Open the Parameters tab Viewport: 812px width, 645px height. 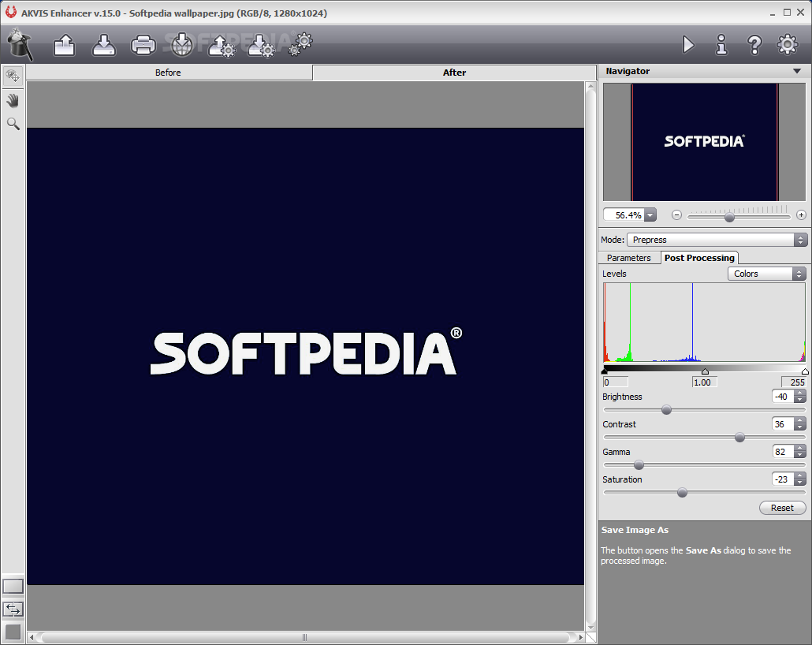[628, 258]
